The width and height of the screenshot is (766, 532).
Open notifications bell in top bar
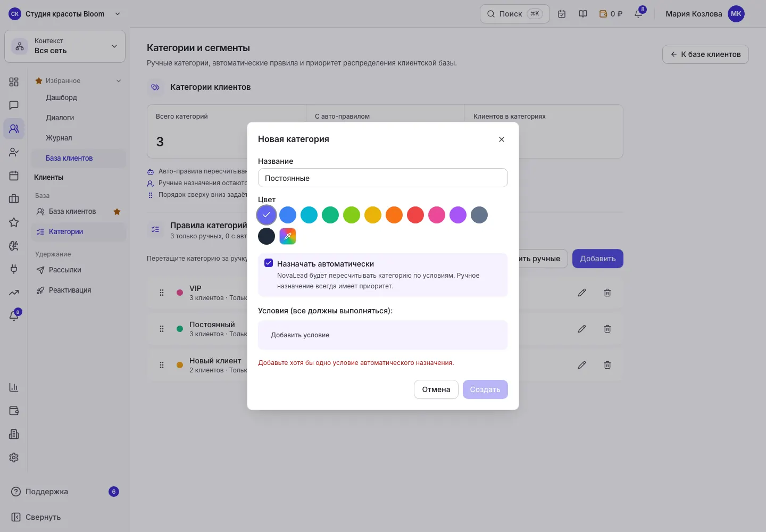click(x=638, y=14)
